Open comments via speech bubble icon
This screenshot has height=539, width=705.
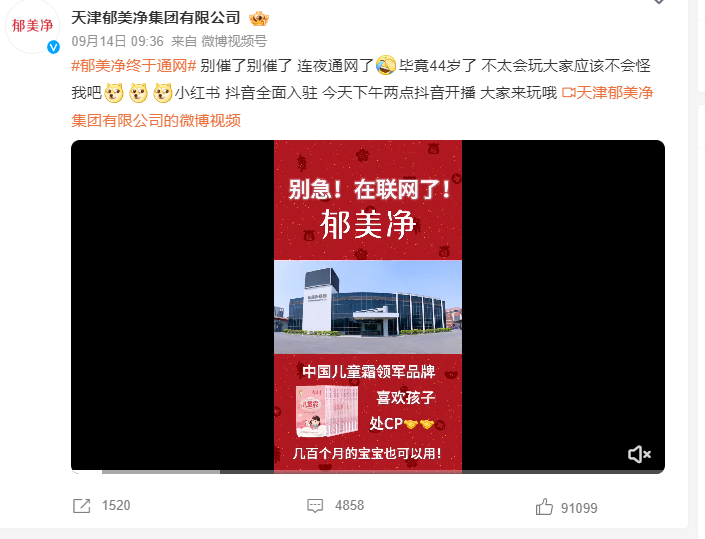tap(315, 506)
